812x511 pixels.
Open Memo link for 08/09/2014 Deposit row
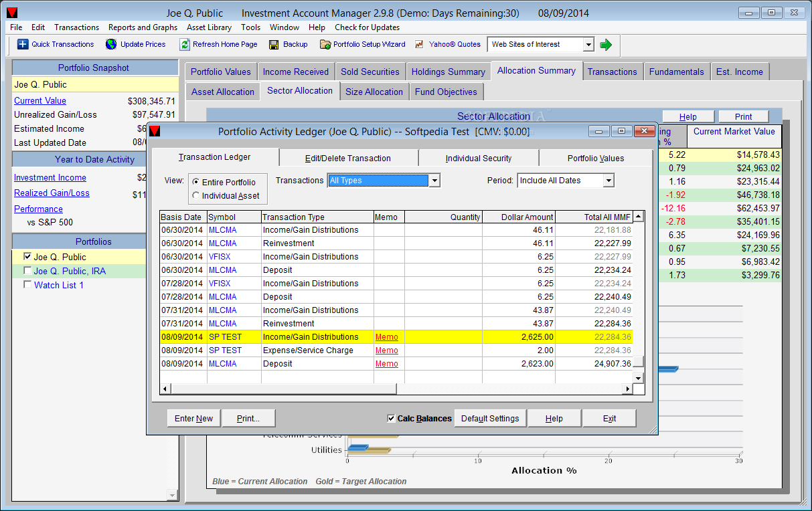click(x=387, y=364)
